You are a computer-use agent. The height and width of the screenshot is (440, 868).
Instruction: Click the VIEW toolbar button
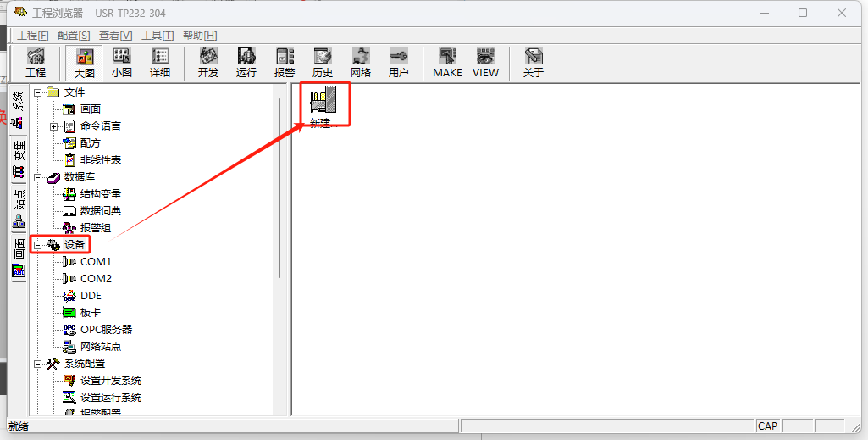click(485, 63)
